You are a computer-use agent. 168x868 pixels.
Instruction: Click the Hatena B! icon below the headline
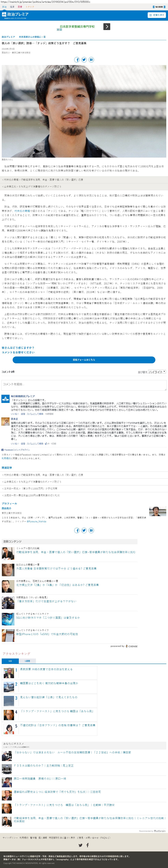(x=91, y=60)
